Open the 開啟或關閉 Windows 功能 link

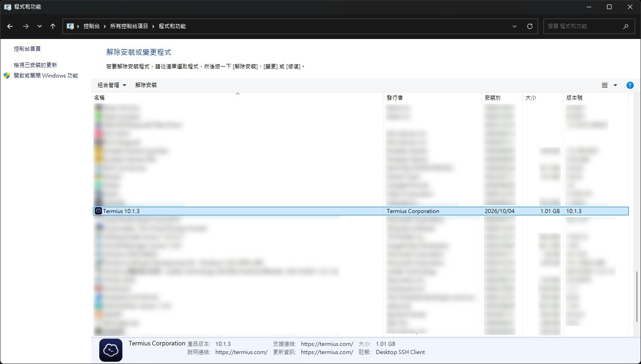[46, 76]
